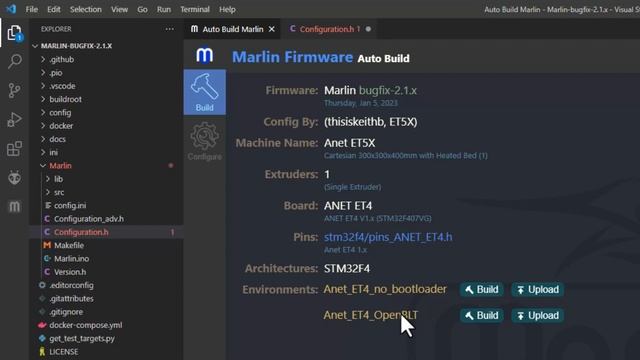
Task: Build the Anet_ET4_OpenBLT environment
Action: (482, 316)
